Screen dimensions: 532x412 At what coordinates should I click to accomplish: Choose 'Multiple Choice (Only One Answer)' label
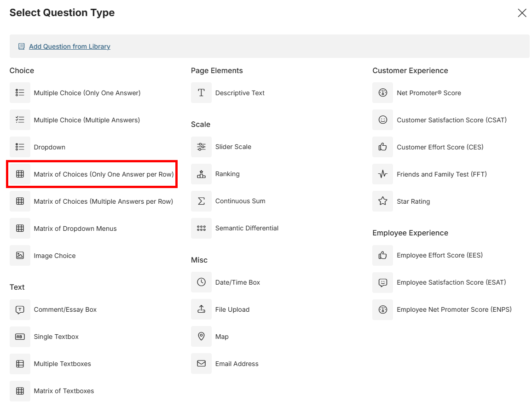click(x=87, y=93)
